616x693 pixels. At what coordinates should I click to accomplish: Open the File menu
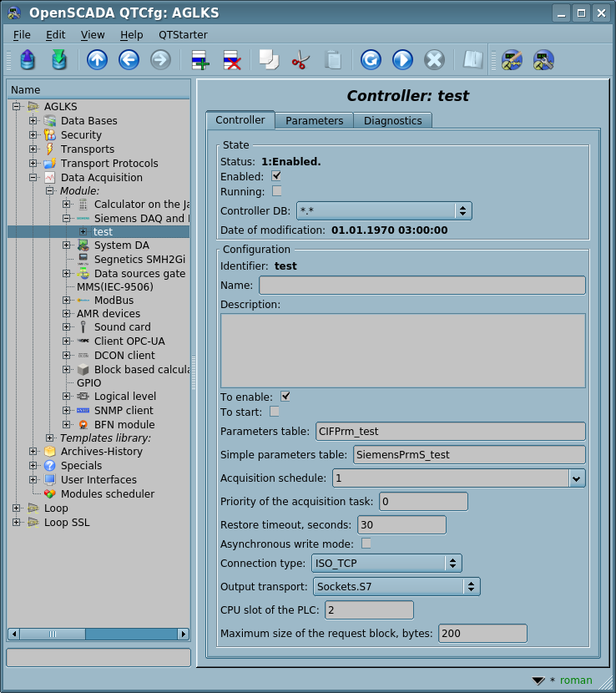click(22, 35)
